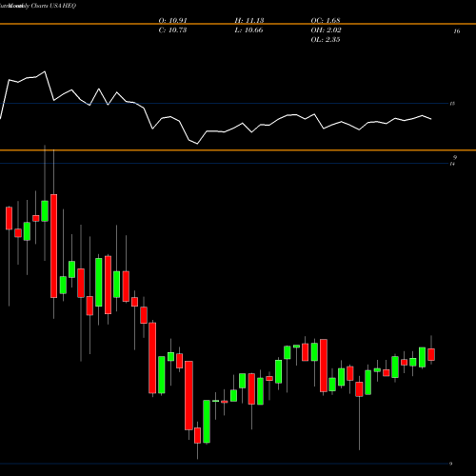Click the 15 axis label on indicator panel
The width and height of the screenshot is (476, 476).
[x=452, y=104]
